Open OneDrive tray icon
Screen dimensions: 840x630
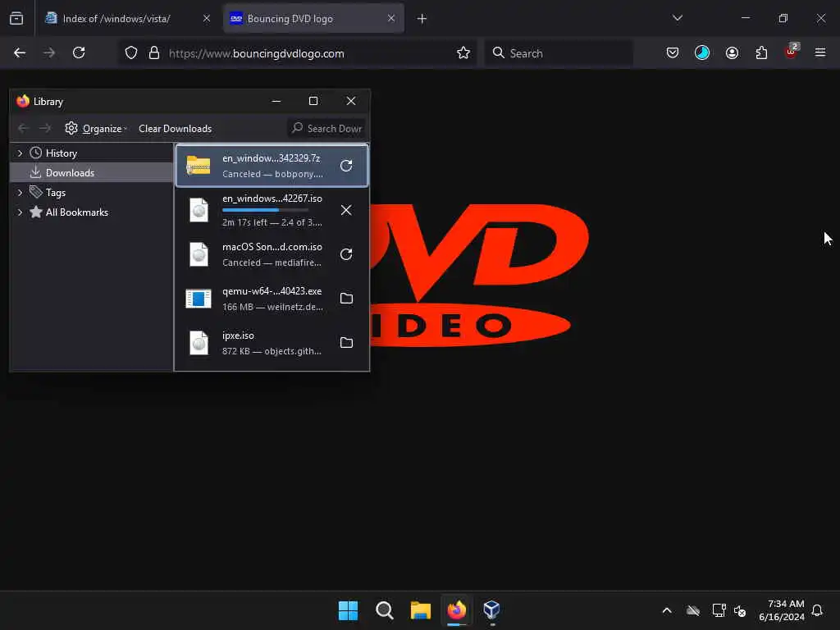692,610
